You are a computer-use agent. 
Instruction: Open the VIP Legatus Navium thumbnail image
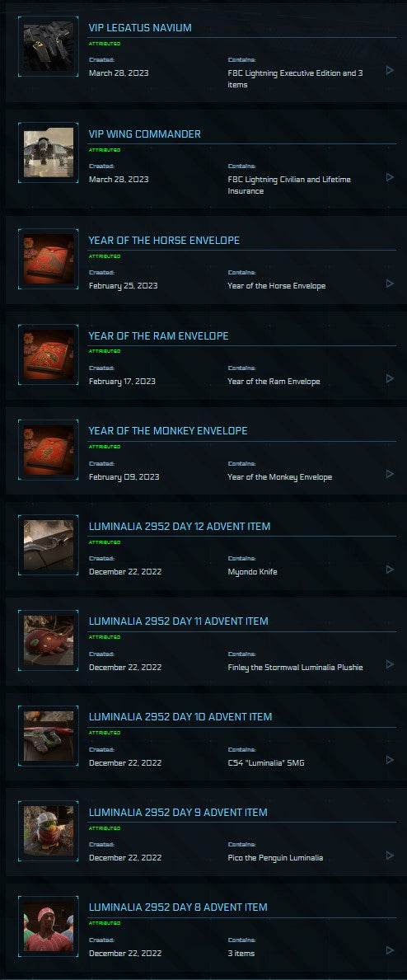49,46
